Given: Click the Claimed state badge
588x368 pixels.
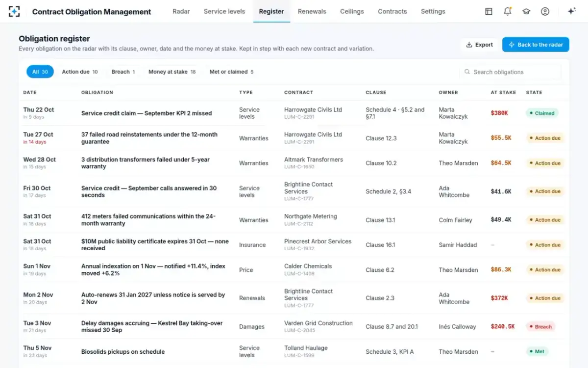Looking at the screenshot, I should [541, 113].
